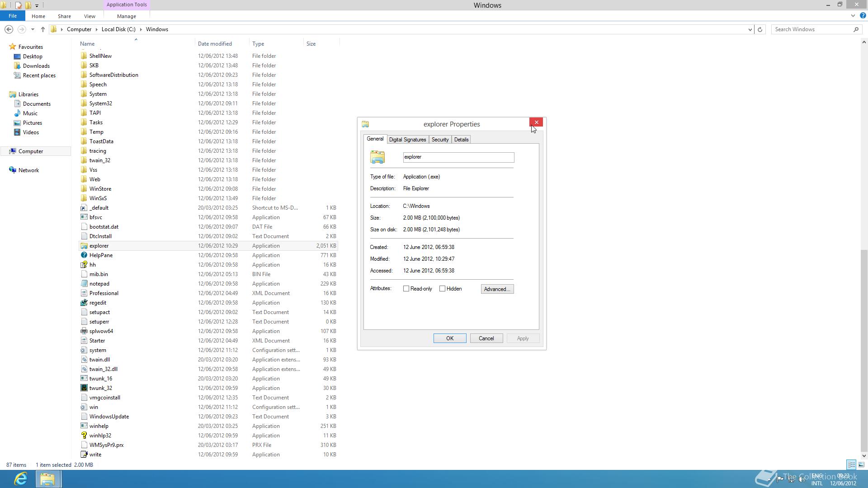
Task: Click the Advanced... attributes button
Action: click(x=497, y=289)
